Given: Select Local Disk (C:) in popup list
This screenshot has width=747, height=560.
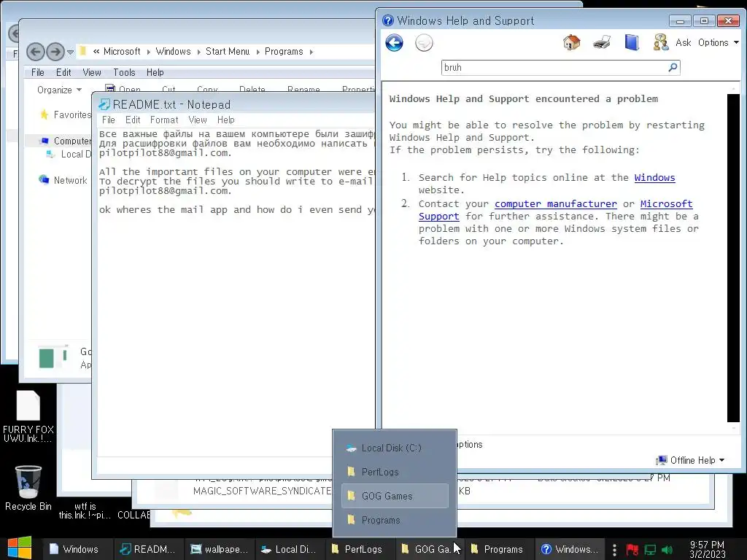Looking at the screenshot, I should click(x=395, y=448).
